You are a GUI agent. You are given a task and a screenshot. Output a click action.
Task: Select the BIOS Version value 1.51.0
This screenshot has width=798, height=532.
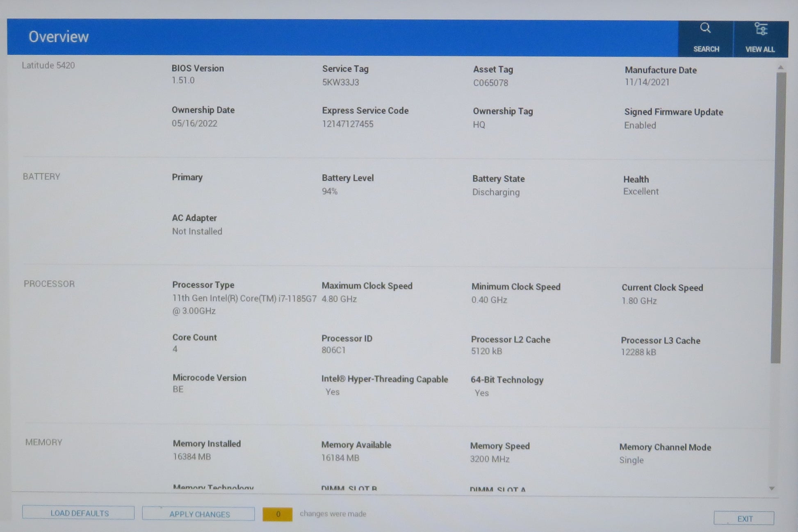(x=183, y=80)
